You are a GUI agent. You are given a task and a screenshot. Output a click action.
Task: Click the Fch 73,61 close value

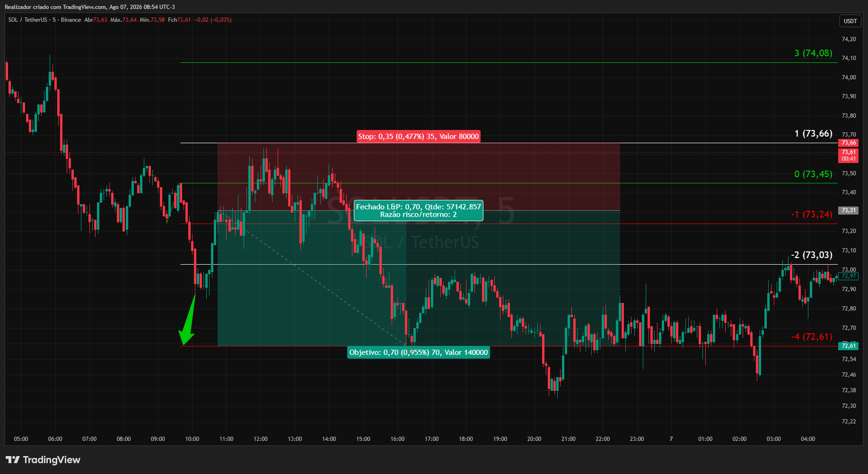(179, 20)
